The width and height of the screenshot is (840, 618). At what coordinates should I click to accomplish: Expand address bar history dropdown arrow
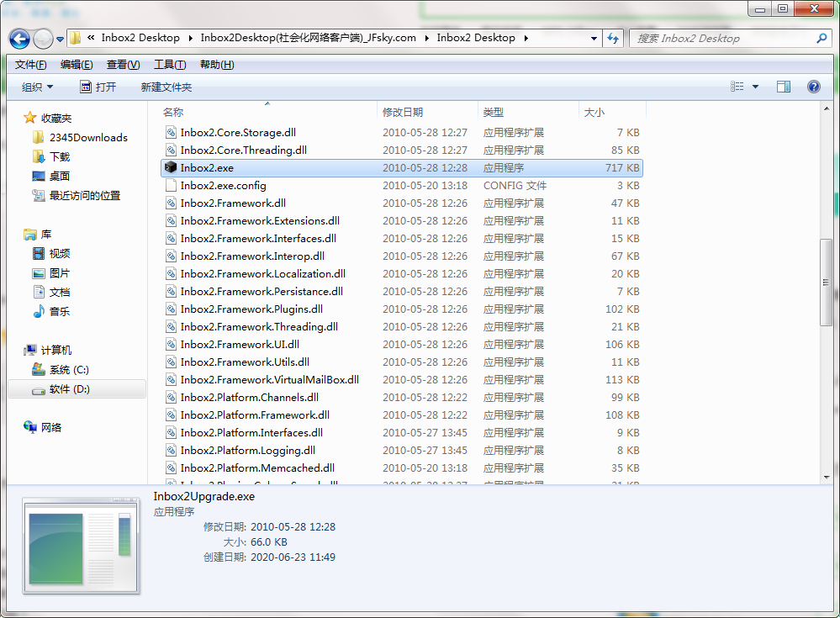(x=594, y=39)
